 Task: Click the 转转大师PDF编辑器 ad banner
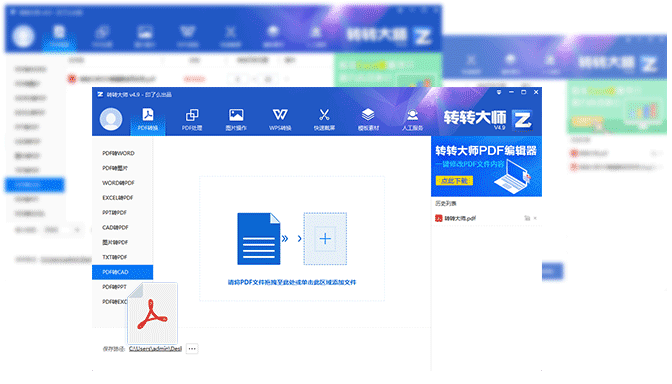click(486, 166)
